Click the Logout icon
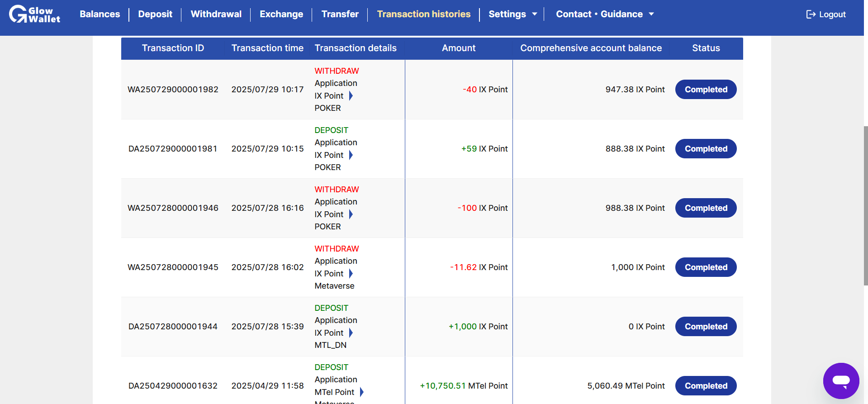868x404 pixels. (x=811, y=14)
